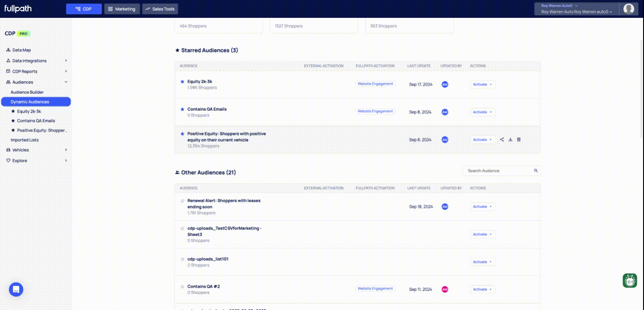Image resolution: width=644 pixels, height=310 pixels.
Task: Open Activate dropdown for Equity 2k-3k
Action: point(483,84)
